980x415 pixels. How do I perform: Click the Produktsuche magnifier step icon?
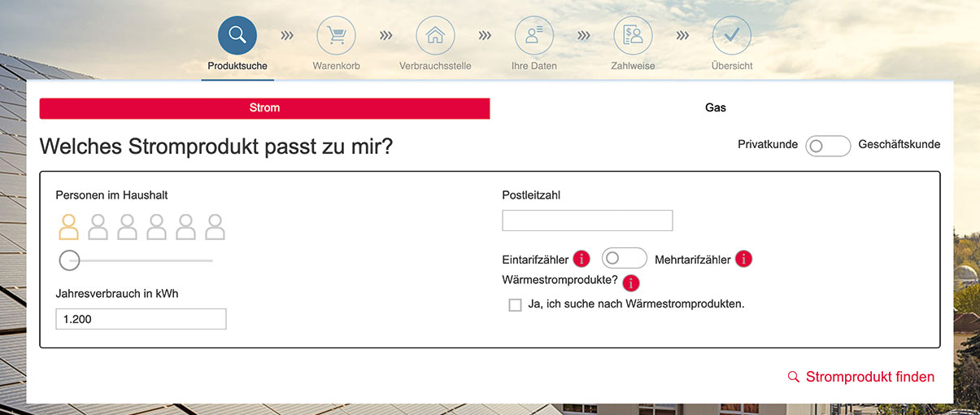pos(237,36)
